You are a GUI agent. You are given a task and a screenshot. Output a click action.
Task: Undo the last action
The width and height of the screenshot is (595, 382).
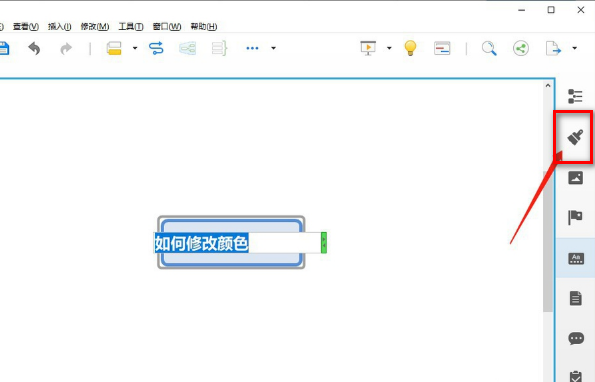(x=34, y=49)
